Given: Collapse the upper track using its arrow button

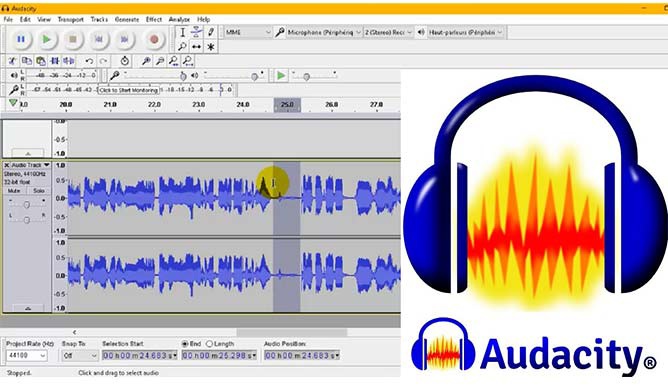Looking at the screenshot, I should [x=28, y=153].
